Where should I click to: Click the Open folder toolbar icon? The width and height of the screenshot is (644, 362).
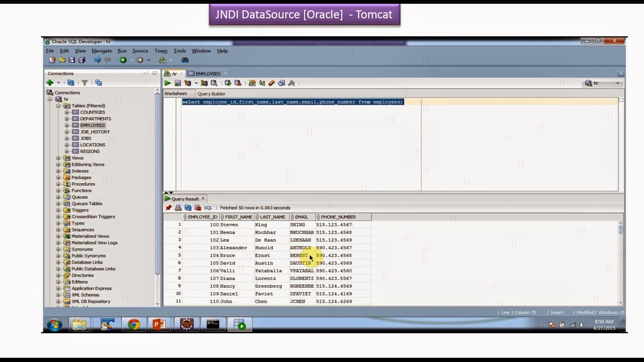click(62, 60)
